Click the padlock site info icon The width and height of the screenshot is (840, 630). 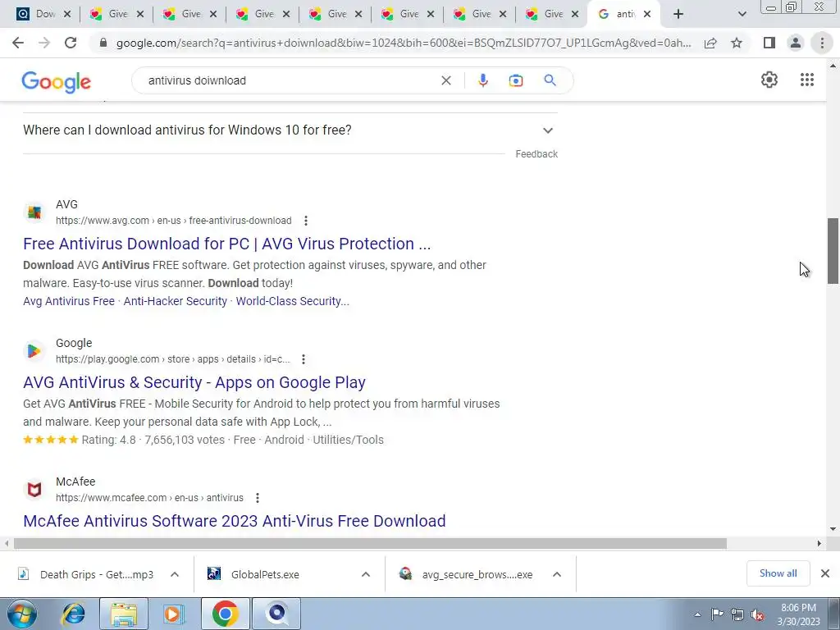103,43
